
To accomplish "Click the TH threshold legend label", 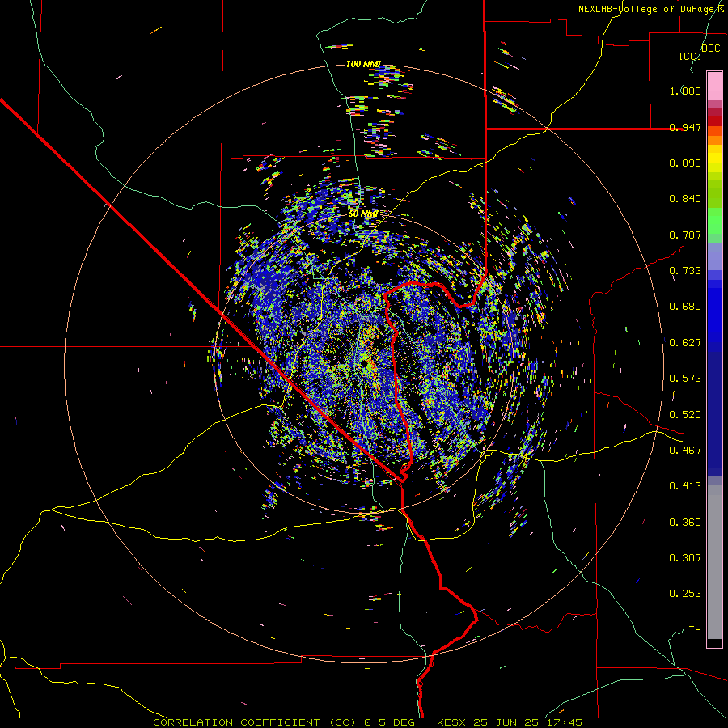I will pos(695,630).
